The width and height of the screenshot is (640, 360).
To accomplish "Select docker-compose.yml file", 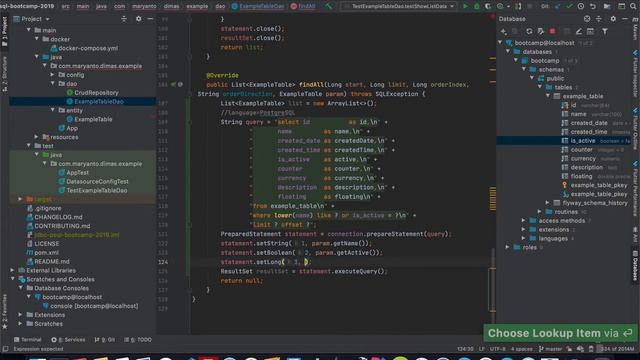I will click(88, 48).
